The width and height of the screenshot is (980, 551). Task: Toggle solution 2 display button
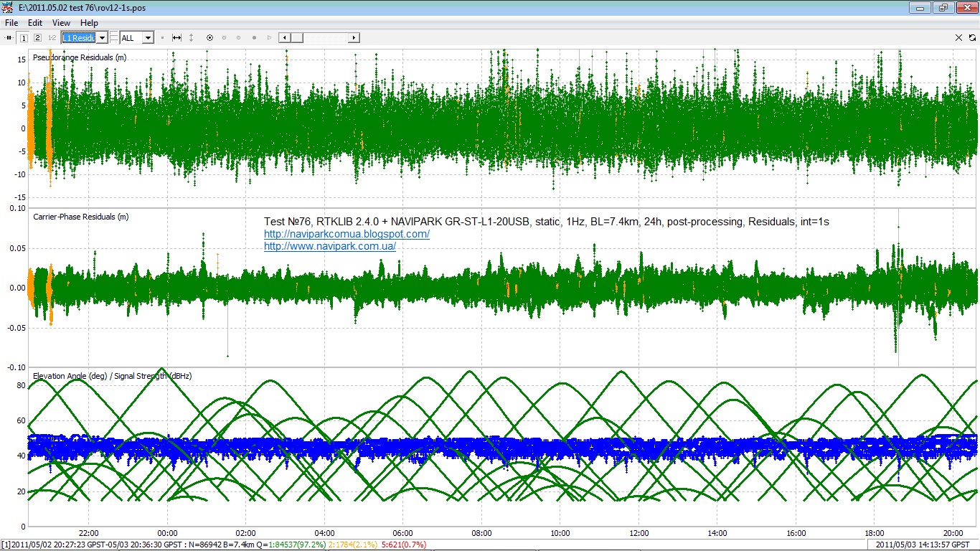tap(37, 37)
